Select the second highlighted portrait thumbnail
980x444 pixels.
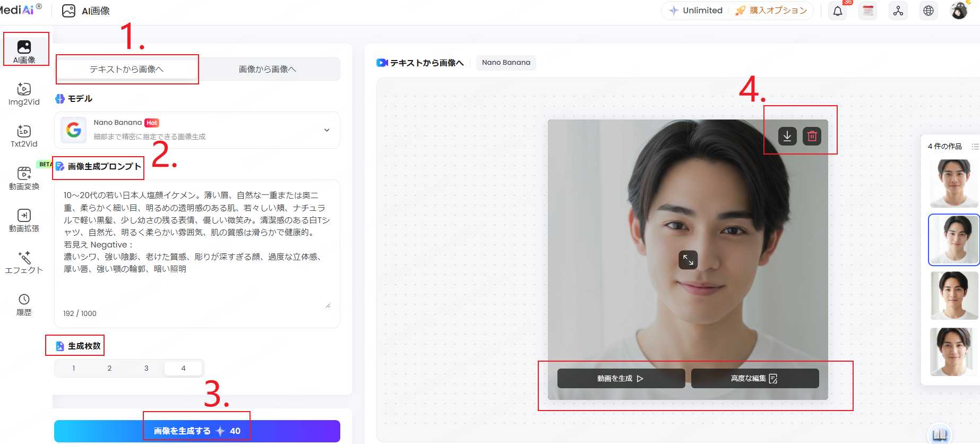click(954, 240)
